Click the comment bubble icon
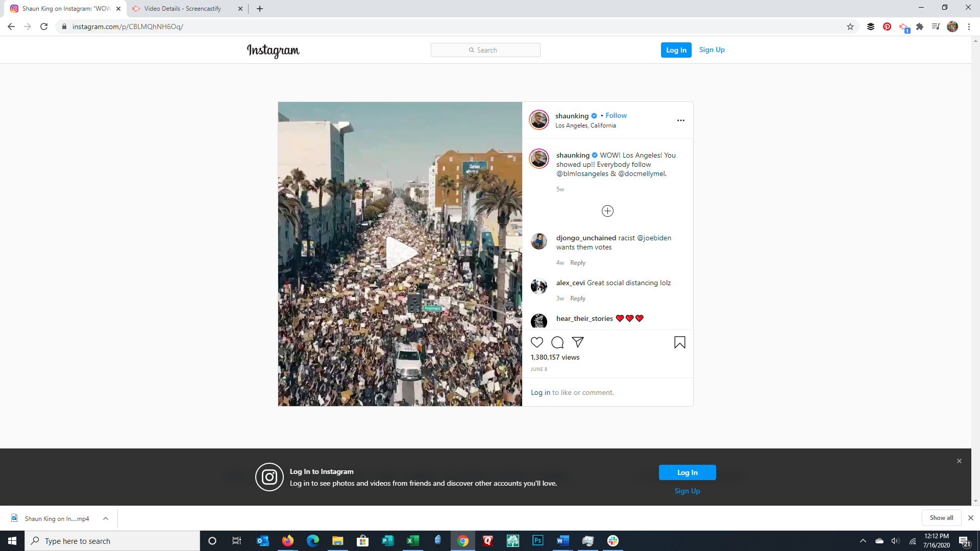 [557, 342]
